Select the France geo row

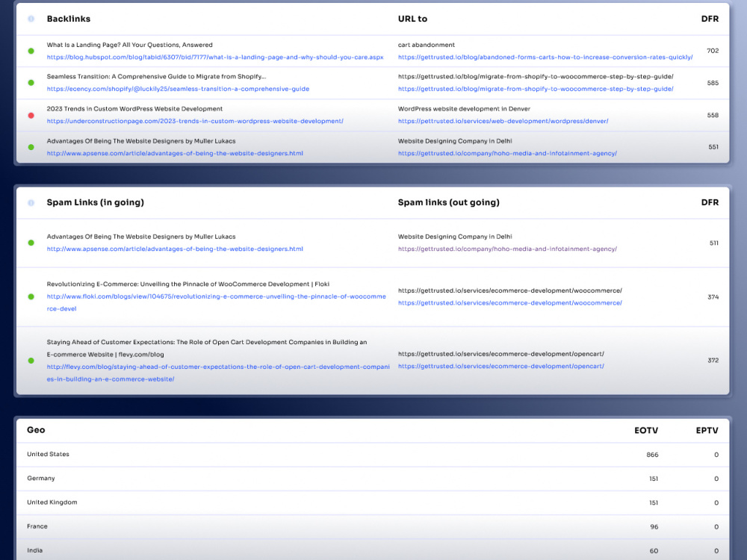373,526
